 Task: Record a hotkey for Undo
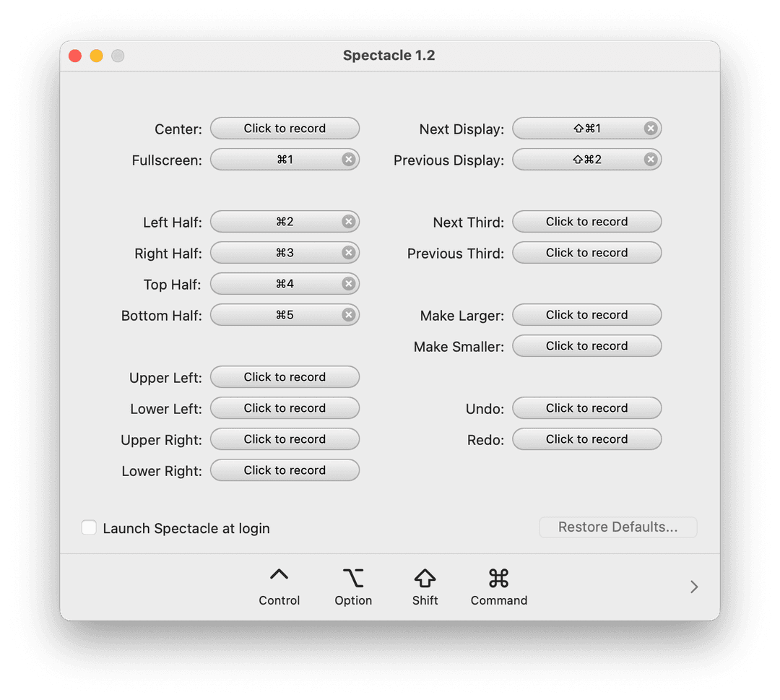586,408
